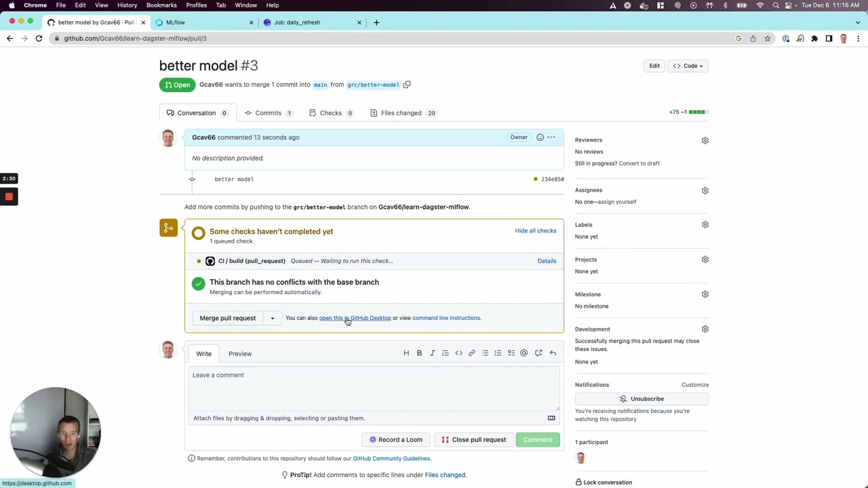Open the Code dropdown
The image size is (868, 488).
(688, 66)
